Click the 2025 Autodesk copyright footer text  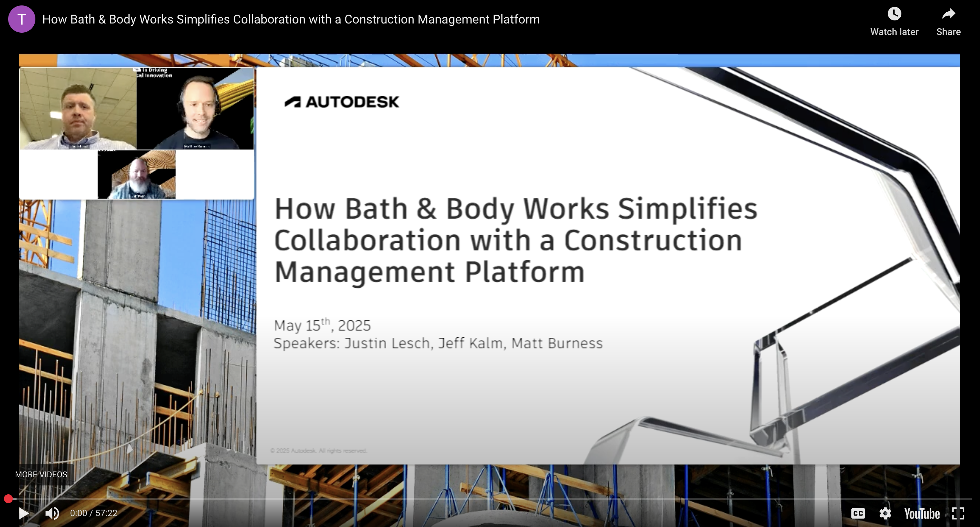(x=318, y=450)
